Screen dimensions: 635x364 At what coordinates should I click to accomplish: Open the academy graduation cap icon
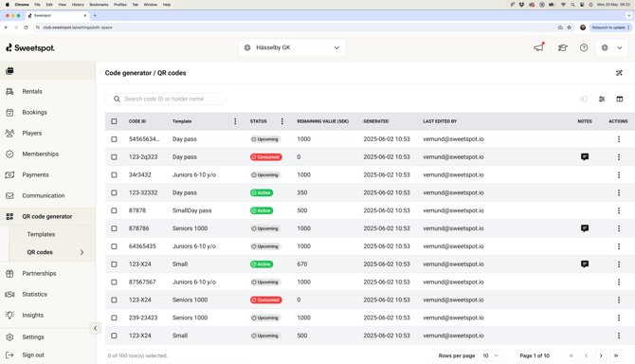[x=563, y=47]
